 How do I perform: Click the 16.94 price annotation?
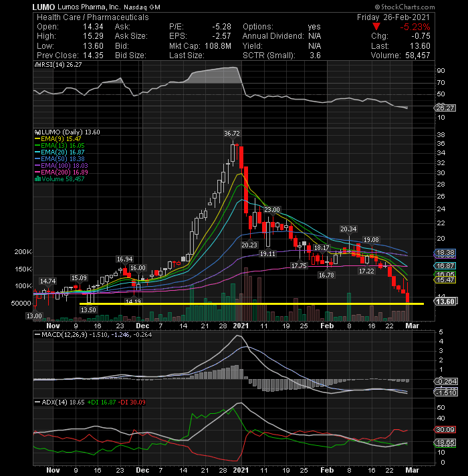(x=125, y=259)
